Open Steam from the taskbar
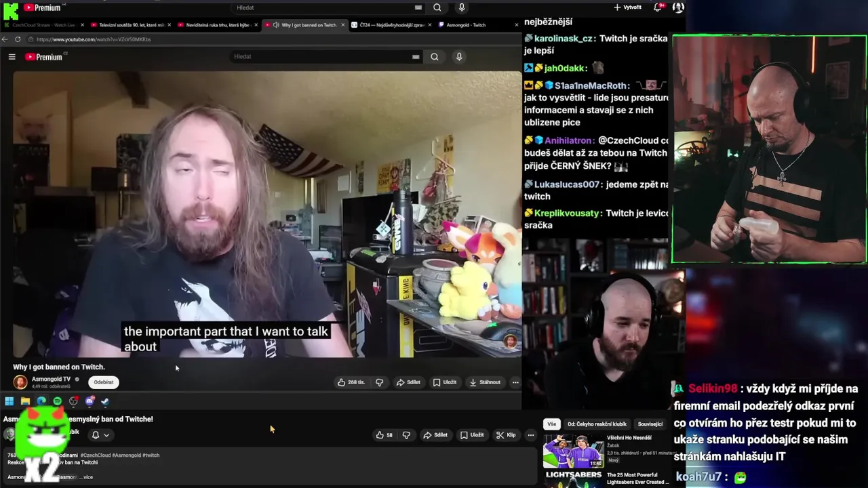 105,401
